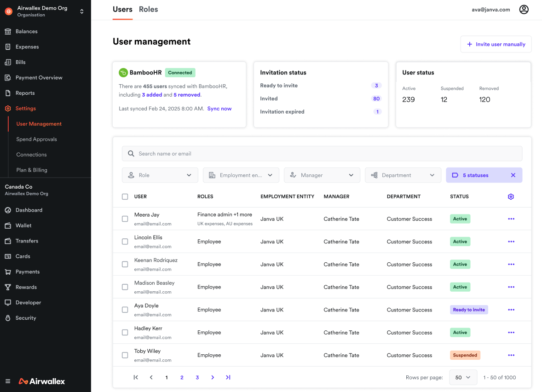This screenshot has width=542, height=392.
Task: Select the Aya Doyle row checkbox
Action: pyautogui.click(x=125, y=310)
